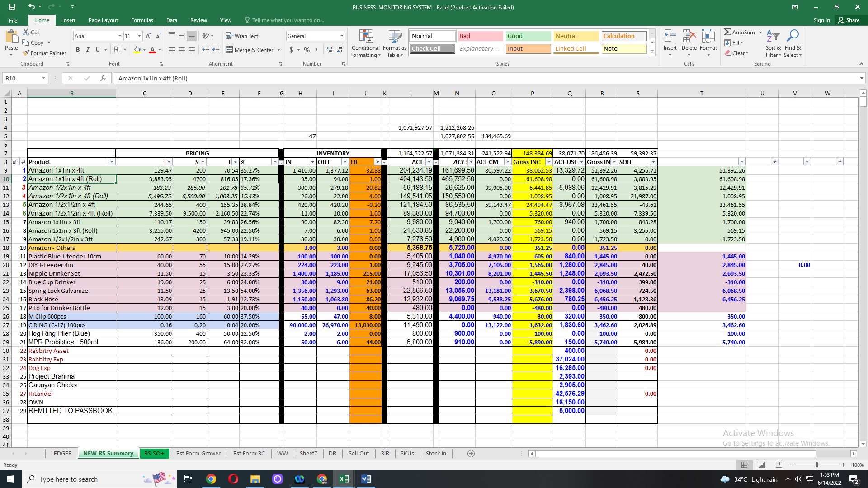
Task: Click the Fill Color bucket icon
Action: [x=137, y=50]
